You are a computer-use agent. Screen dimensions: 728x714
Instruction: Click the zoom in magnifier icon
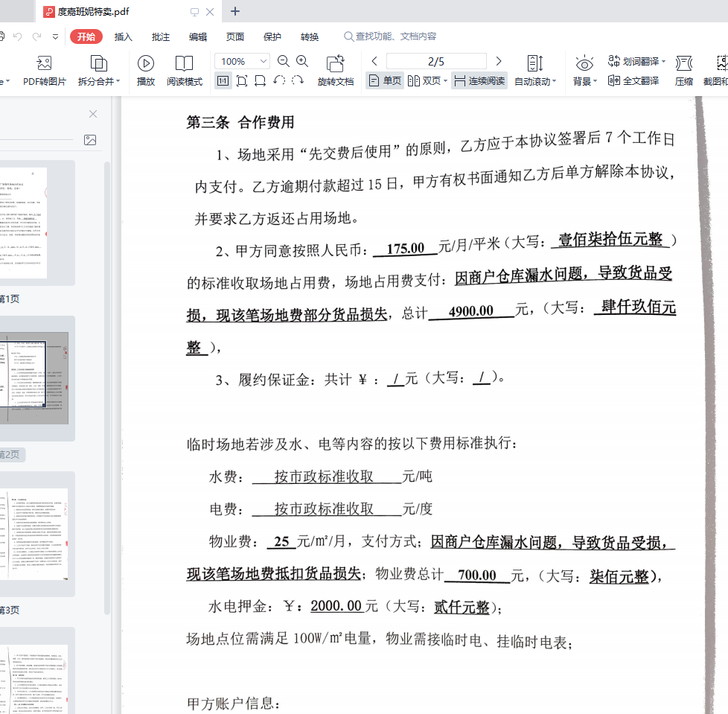(302, 61)
